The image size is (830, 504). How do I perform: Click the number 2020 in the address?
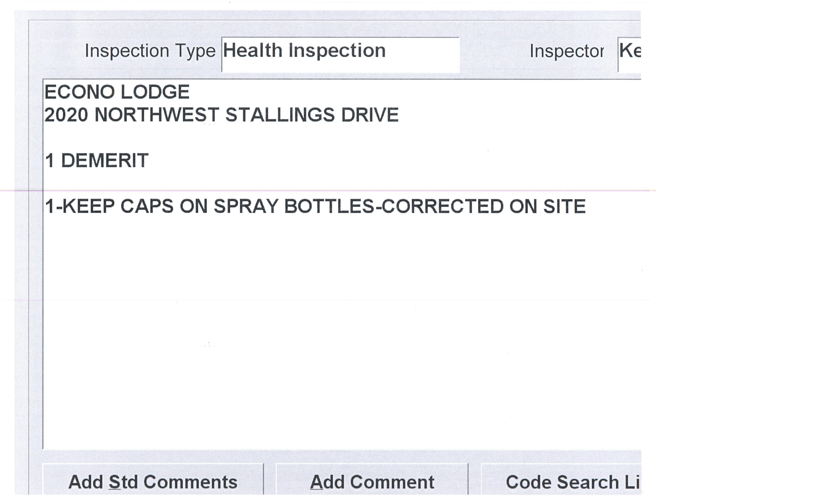click(66, 115)
